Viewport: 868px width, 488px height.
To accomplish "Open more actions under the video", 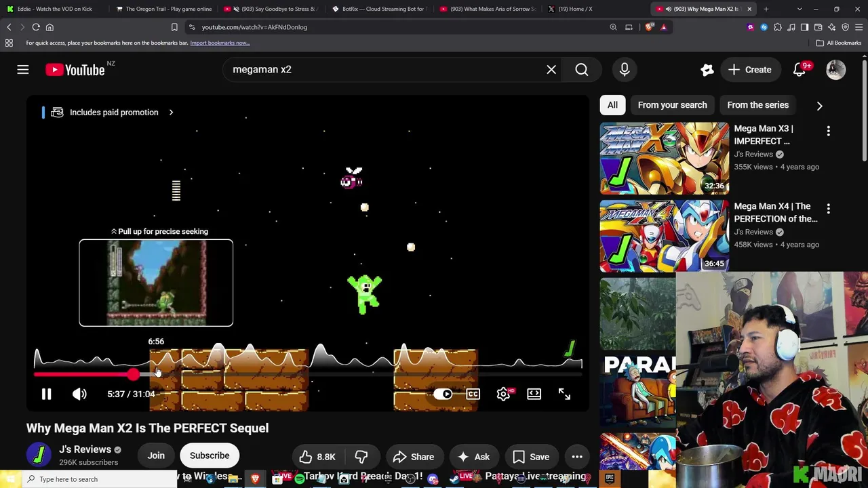I will tap(577, 457).
